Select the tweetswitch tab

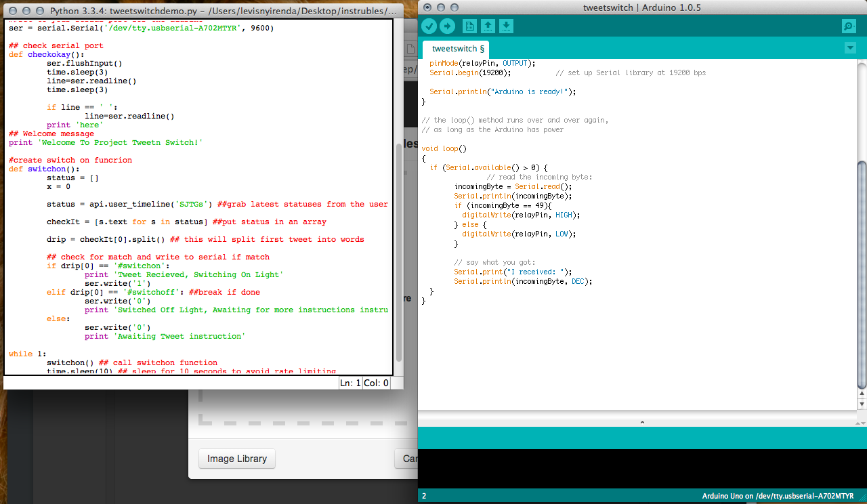click(455, 49)
